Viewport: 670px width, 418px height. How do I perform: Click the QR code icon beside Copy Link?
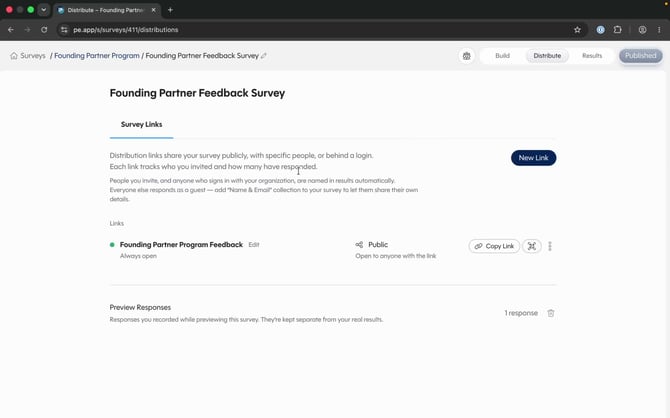532,246
